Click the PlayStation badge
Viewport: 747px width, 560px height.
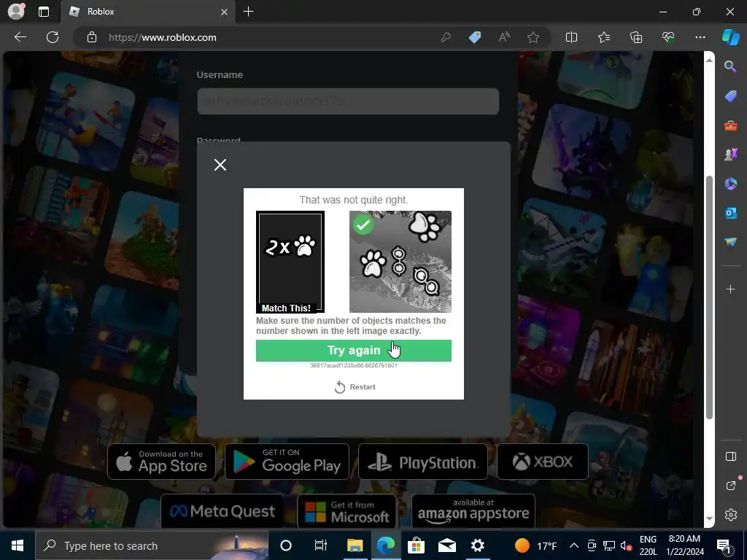point(423,462)
